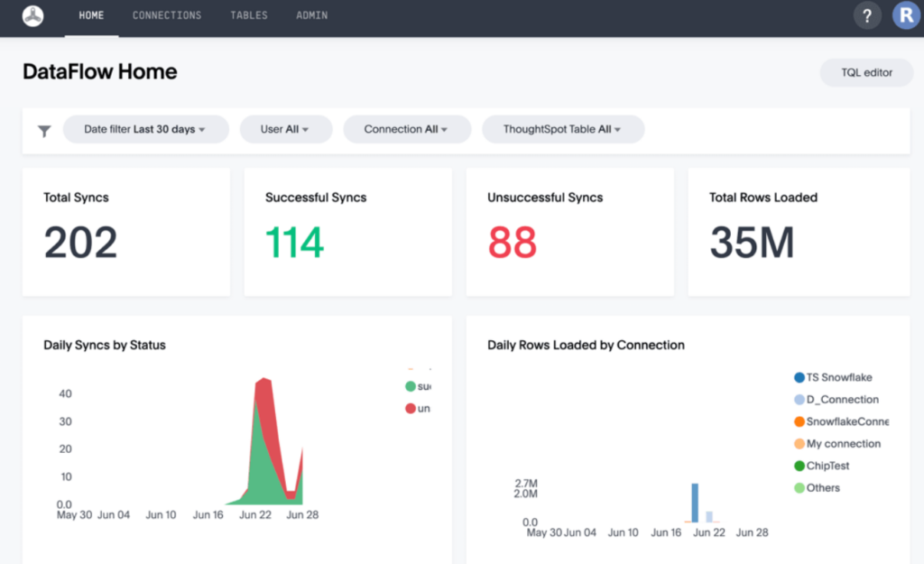The image size is (924, 564).
Task: Click the ThoughtSpot logo icon
Action: tap(33, 16)
